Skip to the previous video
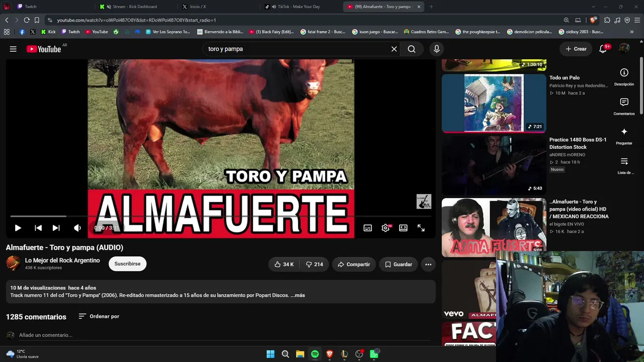The width and height of the screenshot is (644, 362). coord(38,228)
